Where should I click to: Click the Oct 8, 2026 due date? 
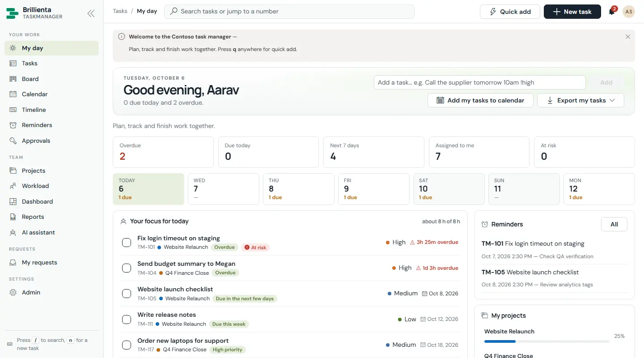pyautogui.click(x=439, y=294)
